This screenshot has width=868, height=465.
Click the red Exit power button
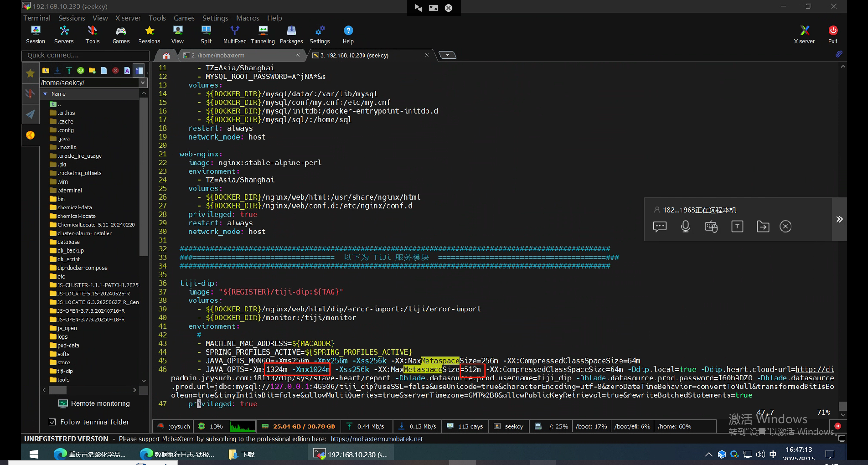[833, 35]
